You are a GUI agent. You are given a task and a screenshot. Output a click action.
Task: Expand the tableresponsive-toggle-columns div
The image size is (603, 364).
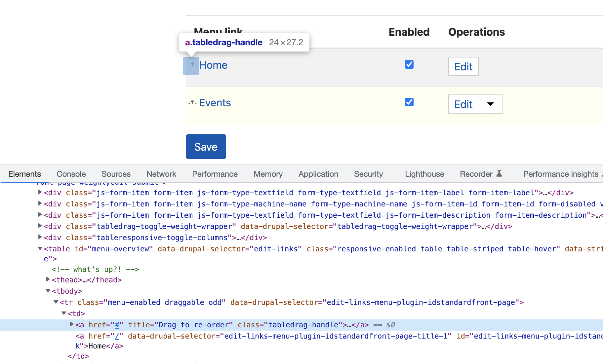(x=40, y=237)
